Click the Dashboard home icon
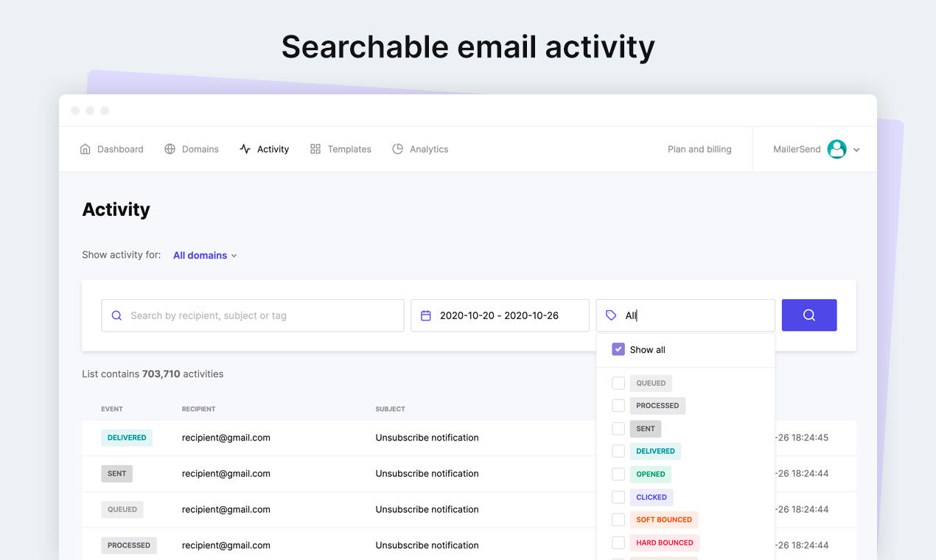The image size is (936, 560). click(85, 149)
